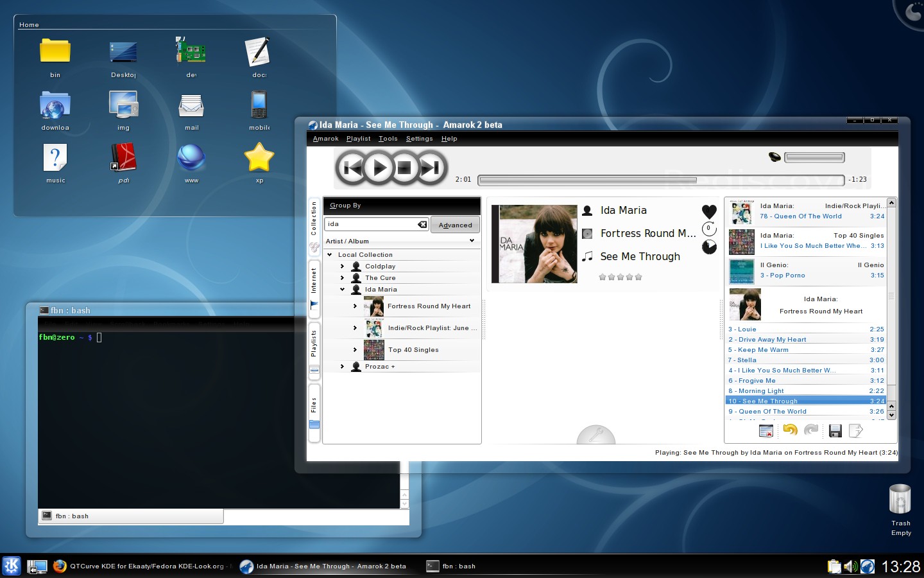This screenshot has height=578, width=924.
Task: Expand The Cure artist node
Action: 343,278
